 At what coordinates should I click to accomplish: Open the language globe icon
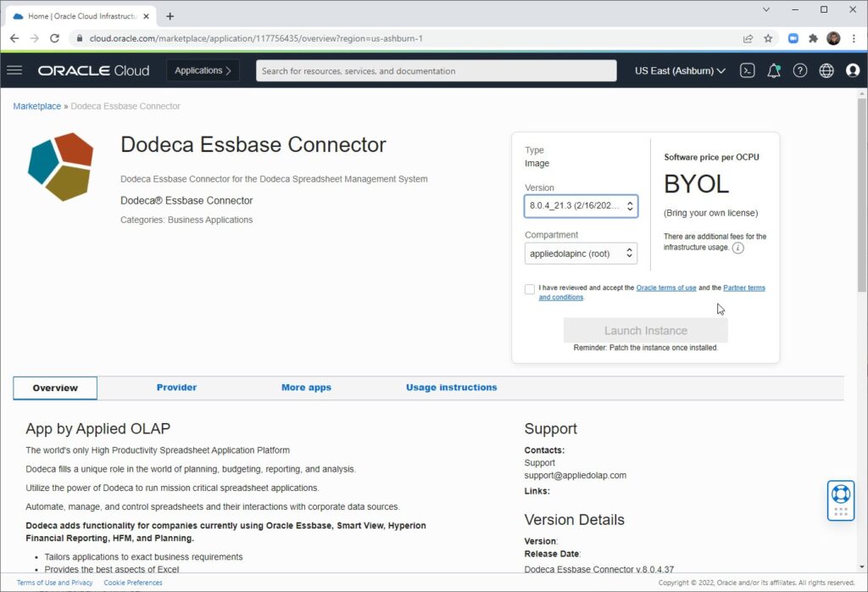tap(826, 70)
